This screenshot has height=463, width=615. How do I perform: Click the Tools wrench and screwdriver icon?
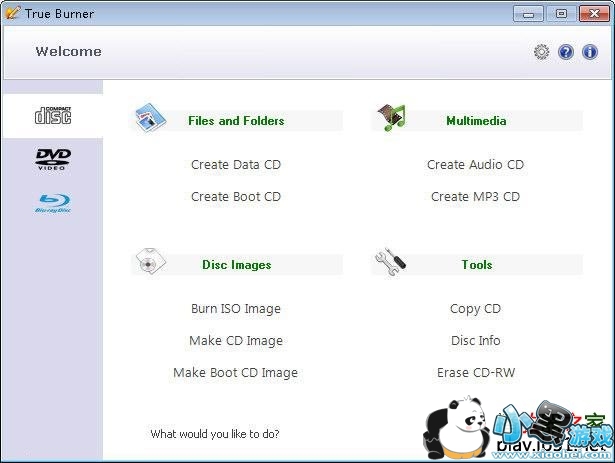pyautogui.click(x=390, y=262)
